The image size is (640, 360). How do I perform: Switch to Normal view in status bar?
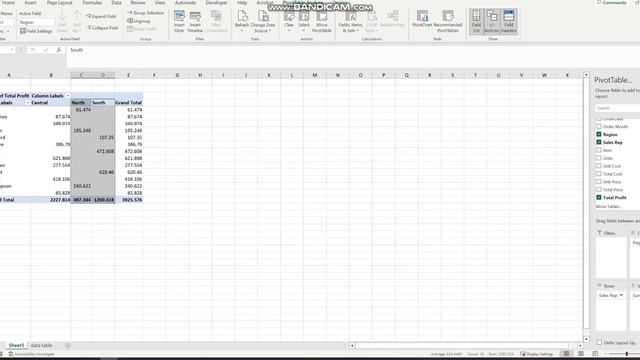tap(566, 354)
